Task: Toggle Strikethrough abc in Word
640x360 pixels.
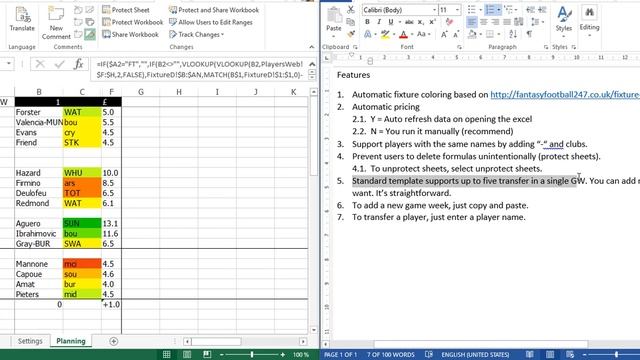Action: 409,22
